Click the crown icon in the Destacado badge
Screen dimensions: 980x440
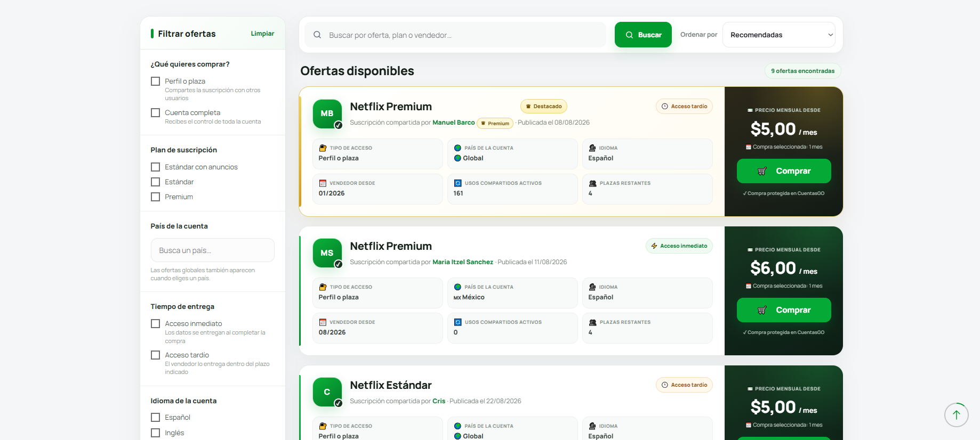(x=528, y=107)
